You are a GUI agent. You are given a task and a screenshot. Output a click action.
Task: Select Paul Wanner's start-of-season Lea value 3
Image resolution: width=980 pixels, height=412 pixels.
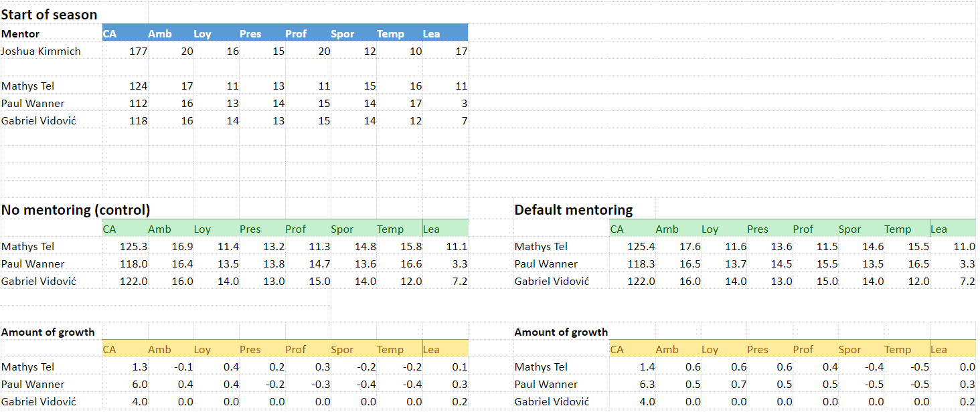464,104
